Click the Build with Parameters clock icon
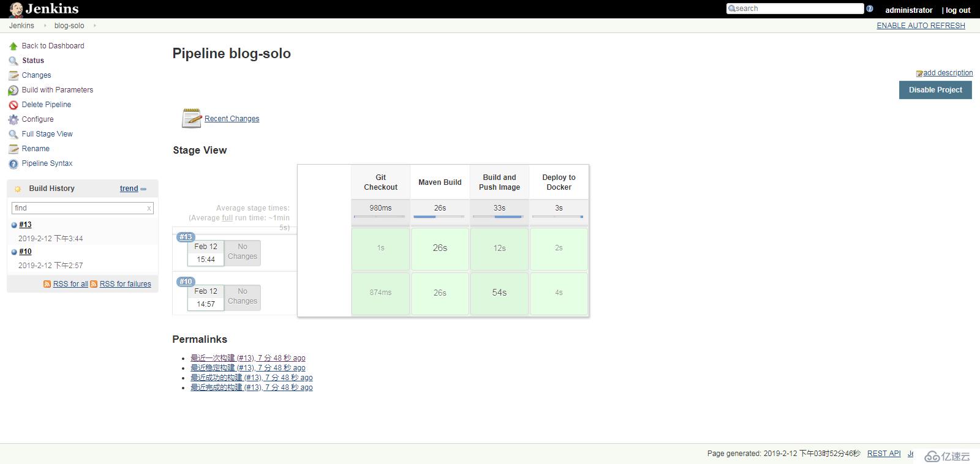The height and width of the screenshot is (464, 980). (x=13, y=90)
